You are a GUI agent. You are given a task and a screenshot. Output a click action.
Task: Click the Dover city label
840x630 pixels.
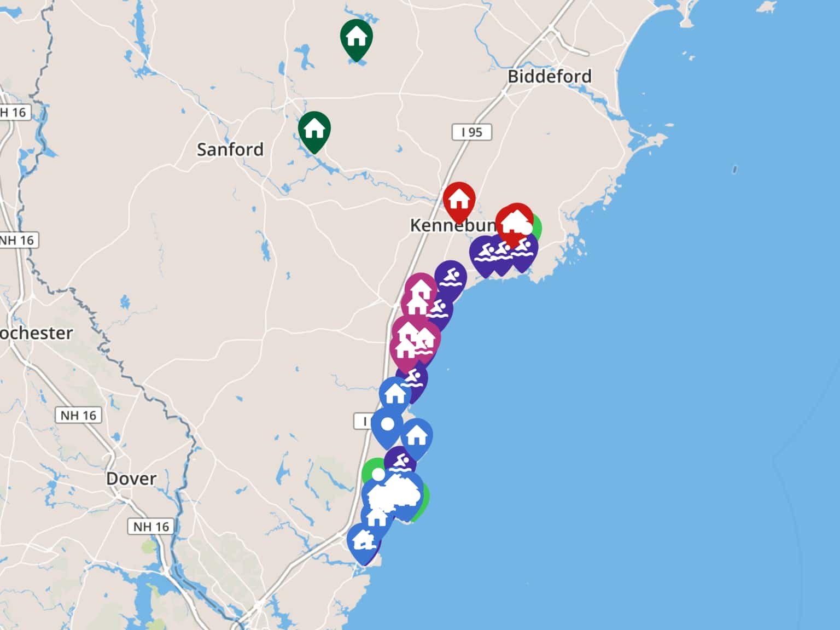pyautogui.click(x=131, y=479)
